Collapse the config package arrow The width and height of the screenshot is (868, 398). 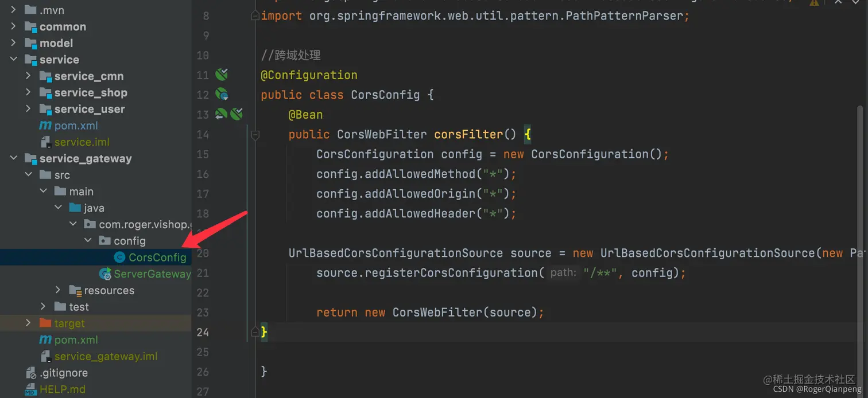coord(88,240)
